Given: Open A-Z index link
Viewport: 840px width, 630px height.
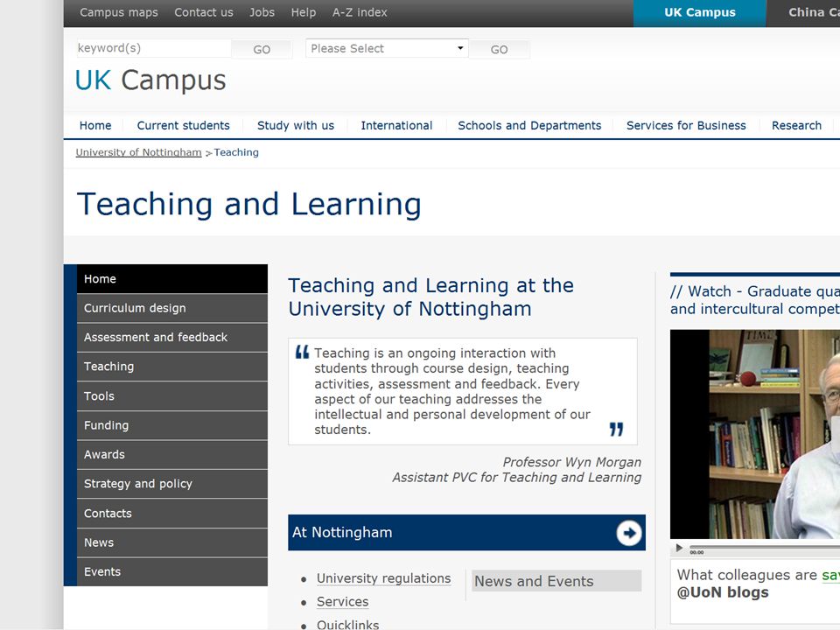Looking at the screenshot, I should [x=360, y=12].
